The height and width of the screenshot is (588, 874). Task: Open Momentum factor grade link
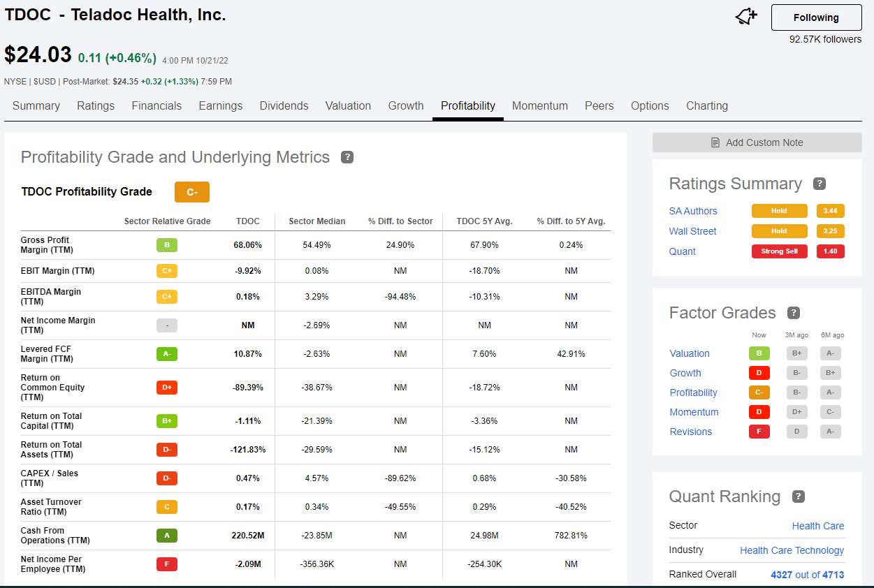[694, 412]
